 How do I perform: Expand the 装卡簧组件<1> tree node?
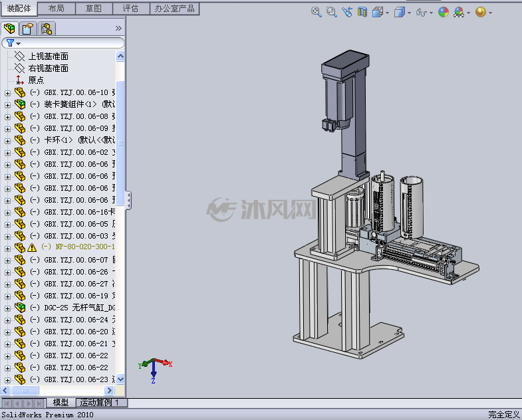tap(8, 105)
